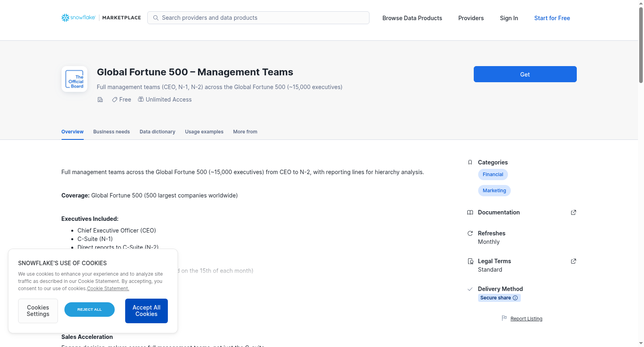The height and width of the screenshot is (347, 644).
Task: Click the Refreshes circular arrow icon
Action: click(x=470, y=233)
